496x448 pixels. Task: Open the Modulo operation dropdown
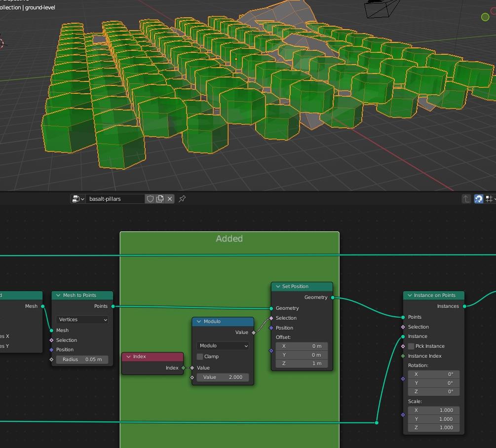pyautogui.click(x=223, y=346)
